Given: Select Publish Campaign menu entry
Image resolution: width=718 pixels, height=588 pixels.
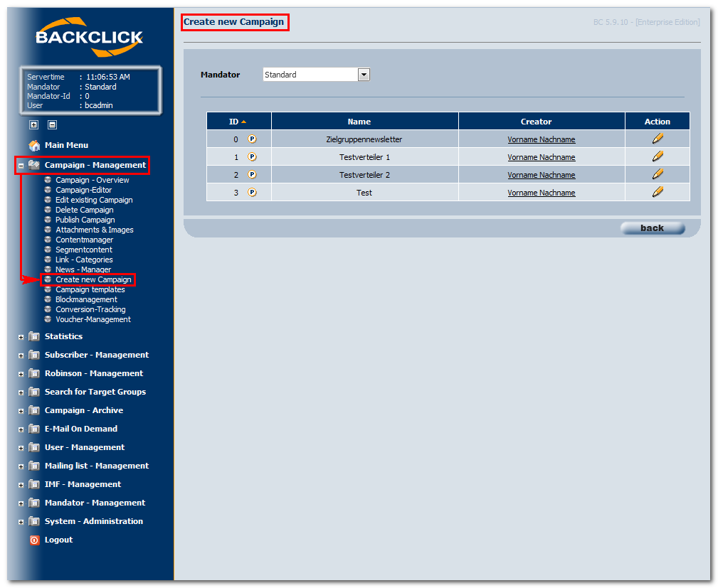Looking at the screenshot, I should coord(85,220).
